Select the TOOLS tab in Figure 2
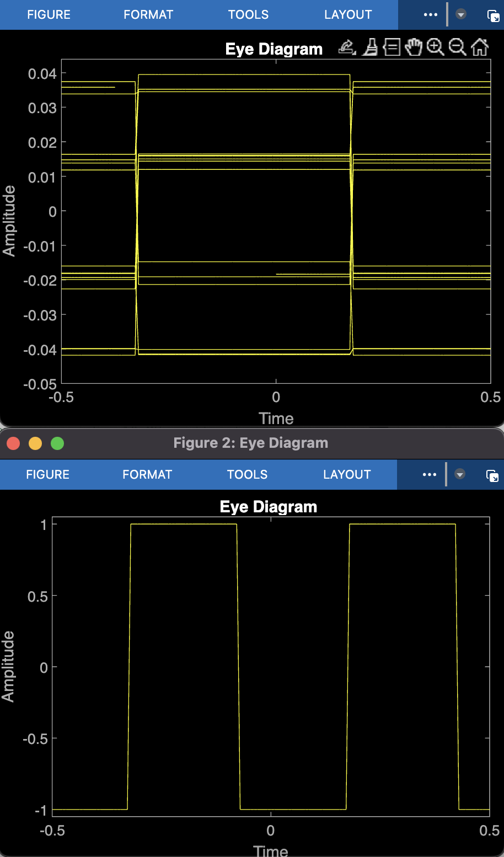Viewport: 504px width, 857px height. click(247, 474)
